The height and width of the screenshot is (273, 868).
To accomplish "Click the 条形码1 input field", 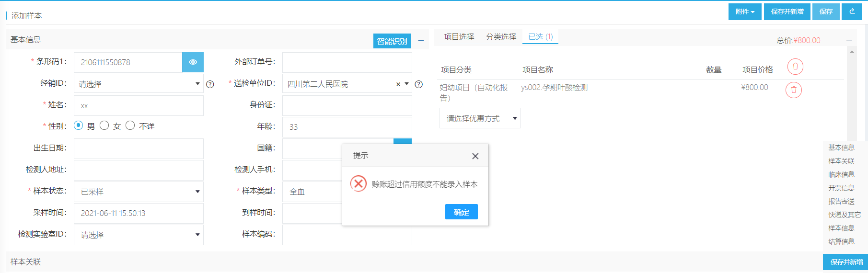I will [128, 62].
